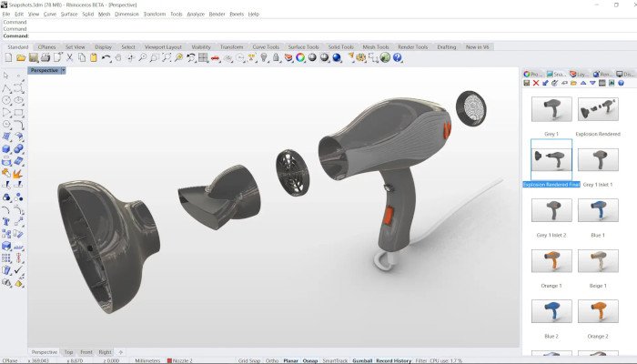The width and height of the screenshot is (637, 364).
Task: Expand the Perspective viewport dropdown arrow
Action: pos(63,70)
